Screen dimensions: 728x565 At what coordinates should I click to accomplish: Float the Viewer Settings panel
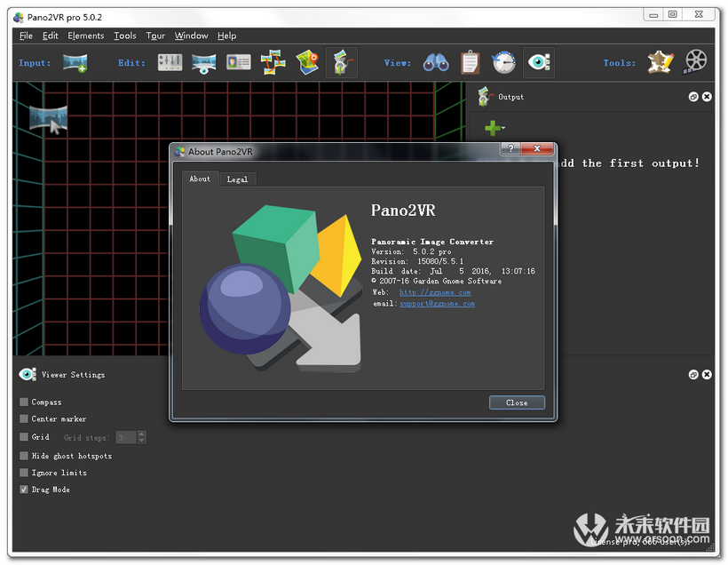(x=693, y=375)
